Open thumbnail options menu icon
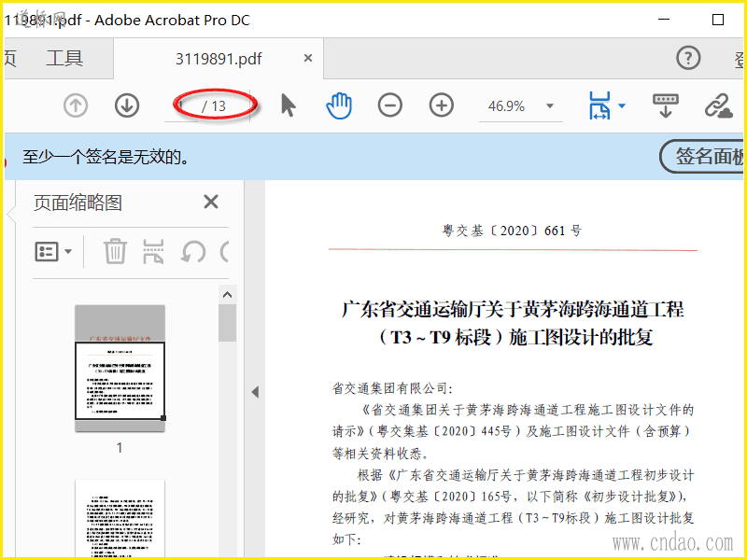Screen dimensions: 747x560 click(53, 251)
